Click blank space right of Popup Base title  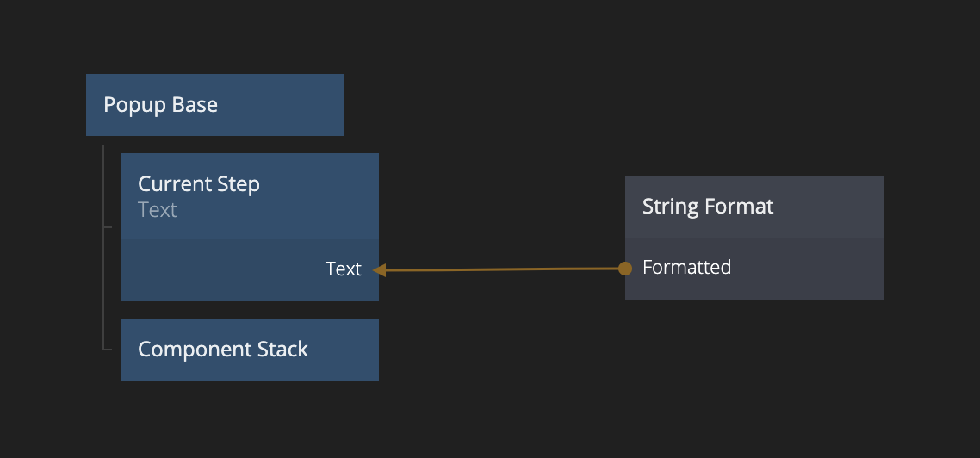click(x=284, y=105)
